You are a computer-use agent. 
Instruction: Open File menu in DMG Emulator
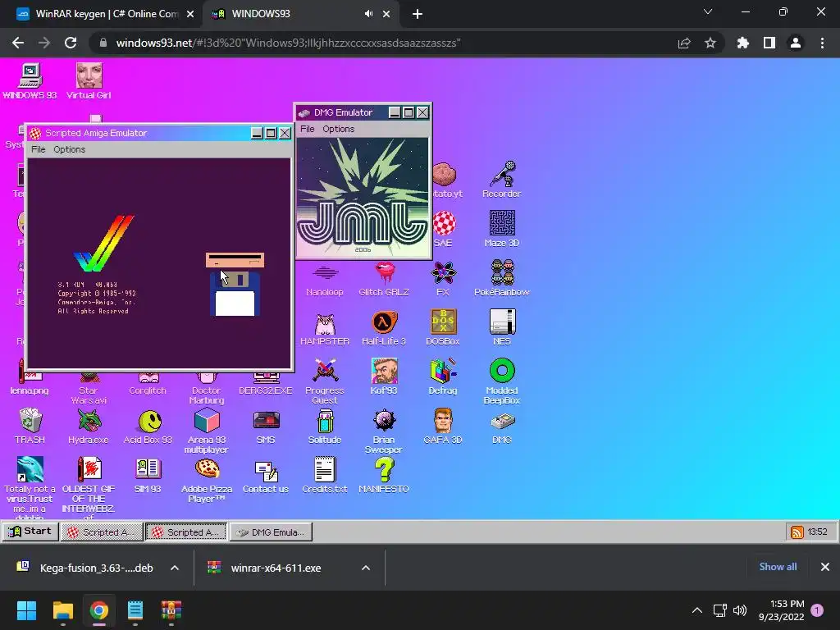(307, 129)
